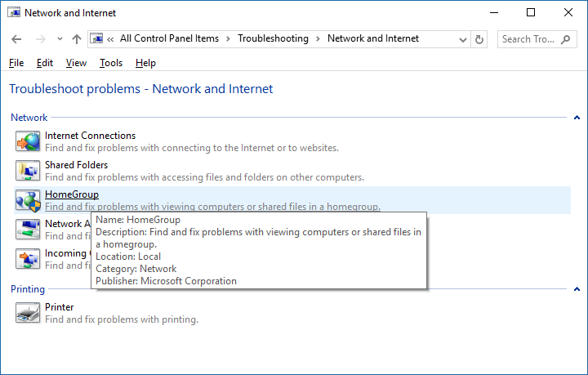The image size is (588, 375).
Task: Refresh the current Control Panel page
Action: pos(479,38)
